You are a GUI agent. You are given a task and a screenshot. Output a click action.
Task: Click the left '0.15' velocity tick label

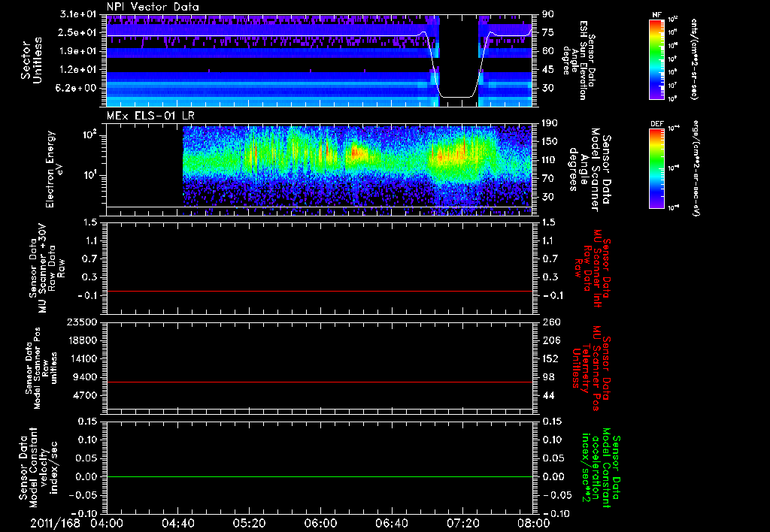tap(87, 421)
